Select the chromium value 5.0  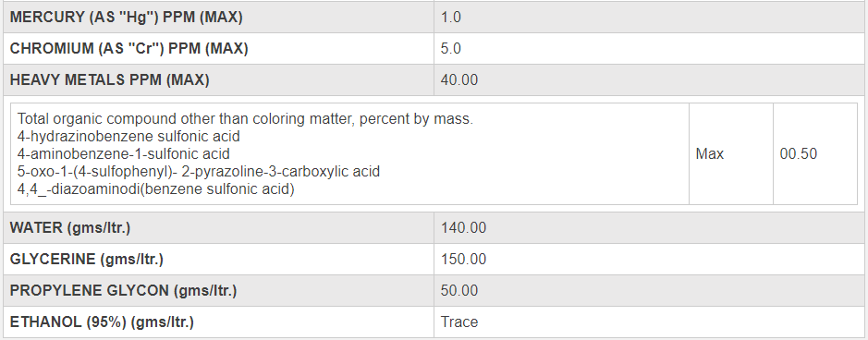coord(450,49)
